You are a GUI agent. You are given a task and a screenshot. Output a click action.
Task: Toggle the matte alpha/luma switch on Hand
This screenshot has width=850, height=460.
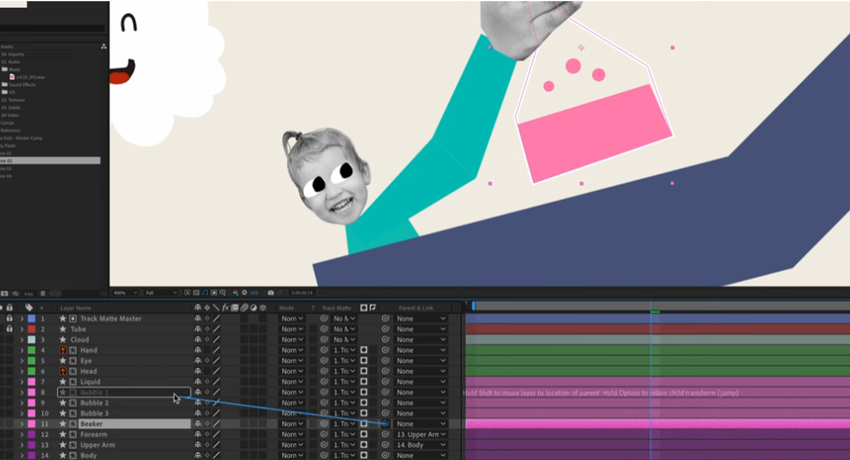(364, 350)
